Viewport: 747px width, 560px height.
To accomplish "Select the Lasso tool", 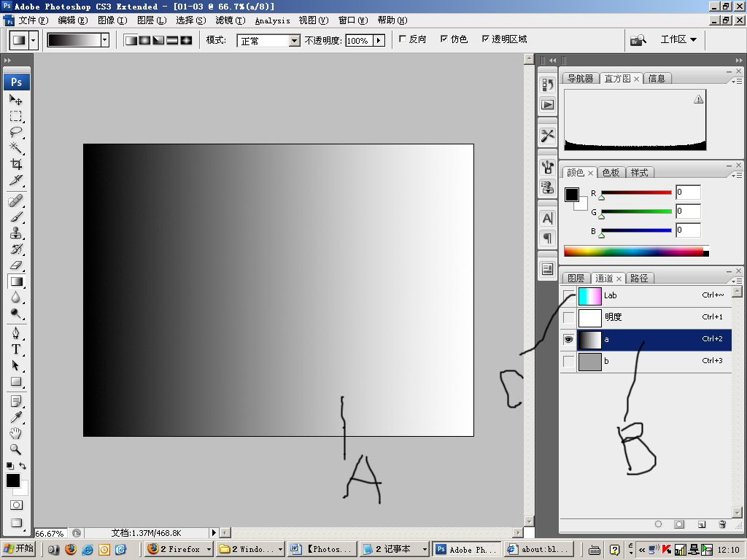I will [16, 133].
